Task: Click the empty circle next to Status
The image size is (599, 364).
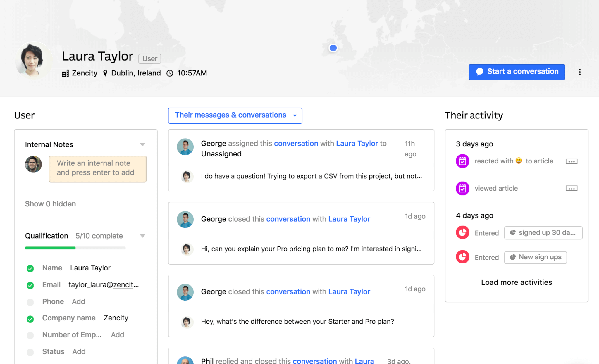Action: [x=30, y=352]
